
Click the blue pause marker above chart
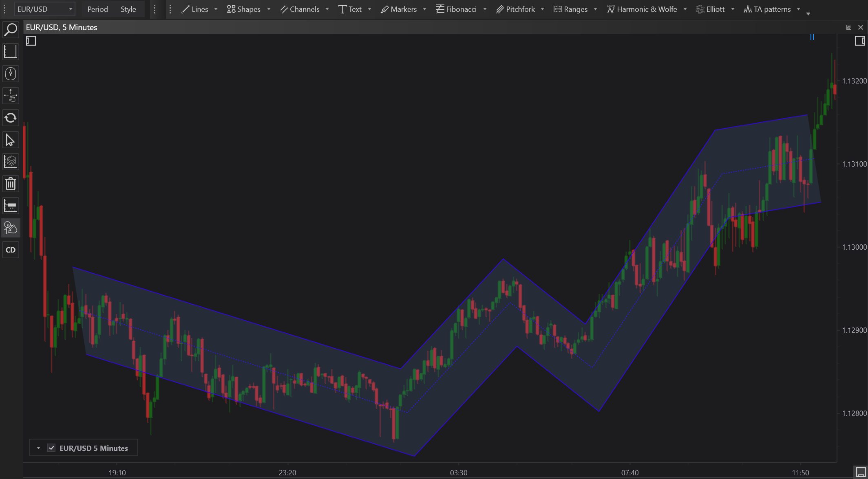click(812, 37)
